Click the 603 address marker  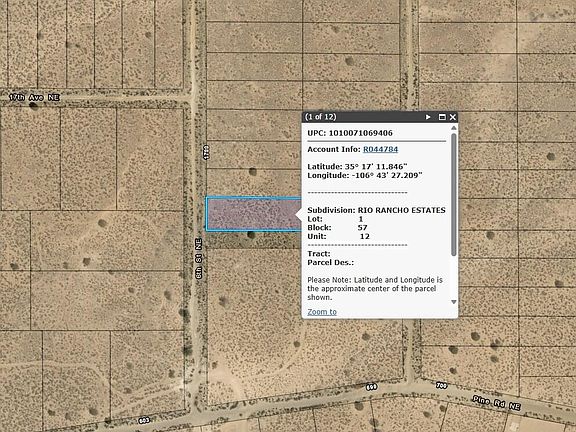pos(144,420)
